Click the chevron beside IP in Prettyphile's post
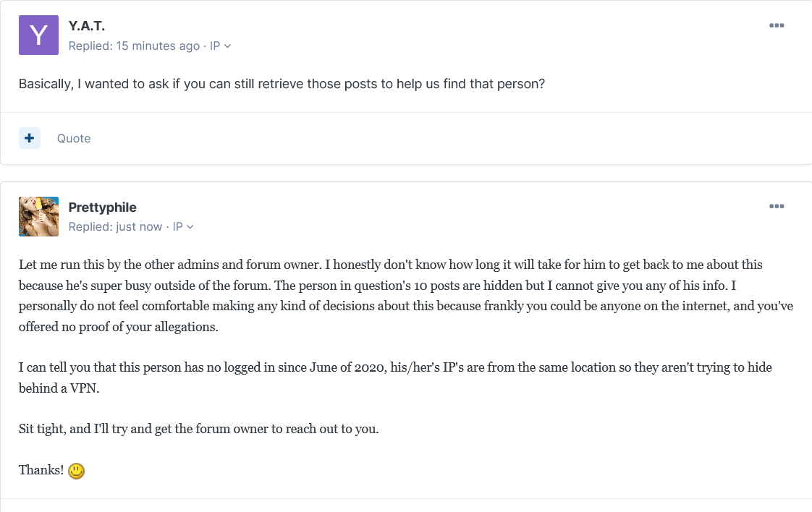 190,227
